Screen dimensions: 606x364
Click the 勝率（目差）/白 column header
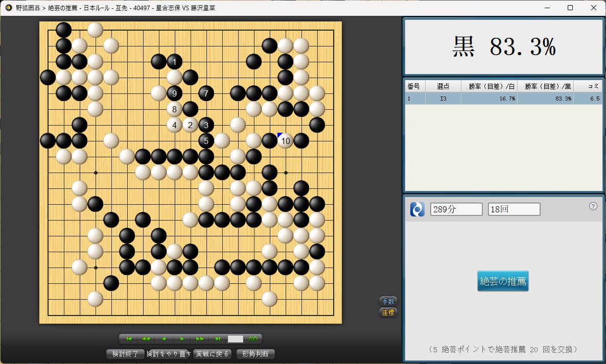click(x=490, y=86)
